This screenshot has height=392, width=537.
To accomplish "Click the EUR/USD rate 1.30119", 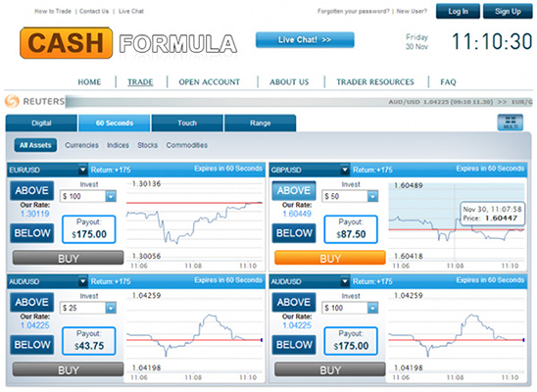I will [x=34, y=214].
